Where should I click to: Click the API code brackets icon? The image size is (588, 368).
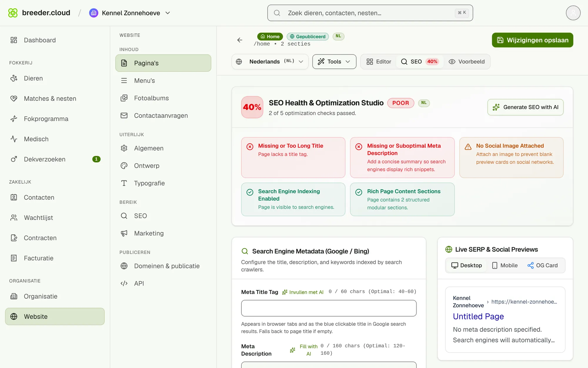pos(124,283)
